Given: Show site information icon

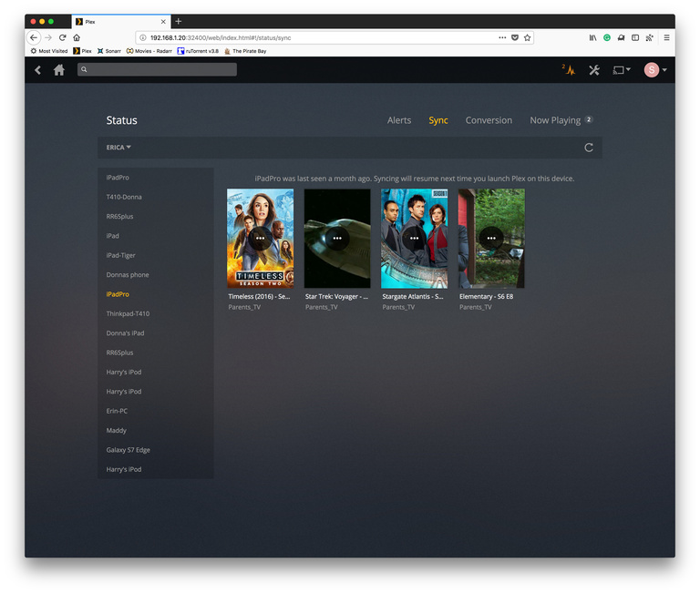Looking at the screenshot, I should click(x=143, y=38).
